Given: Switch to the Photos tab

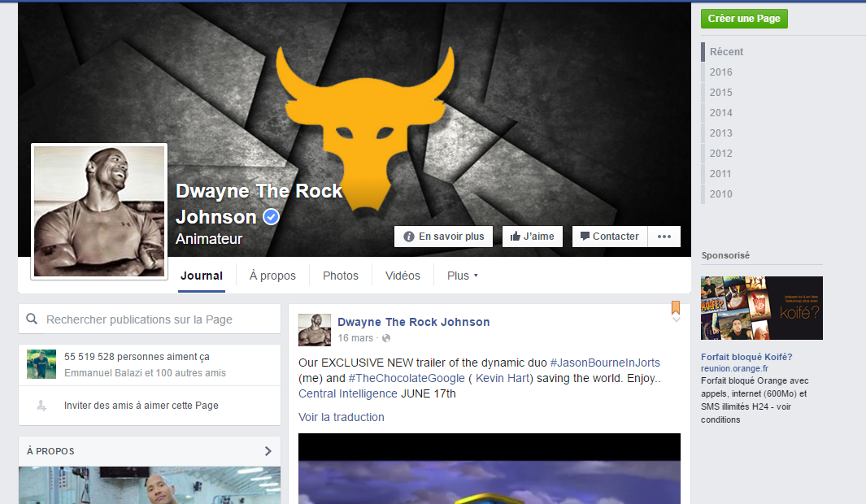Looking at the screenshot, I should [x=340, y=276].
